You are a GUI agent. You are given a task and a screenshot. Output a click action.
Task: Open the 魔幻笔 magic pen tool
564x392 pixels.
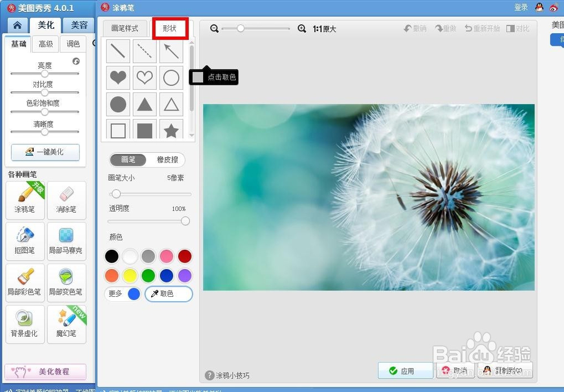[x=67, y=324]
